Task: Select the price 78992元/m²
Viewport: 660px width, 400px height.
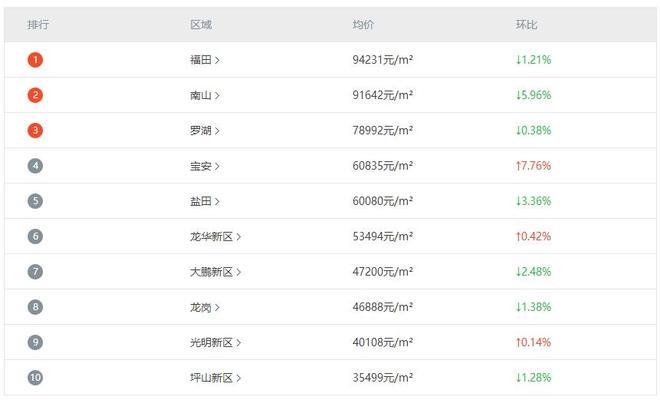Action: (x=383, y=131)
